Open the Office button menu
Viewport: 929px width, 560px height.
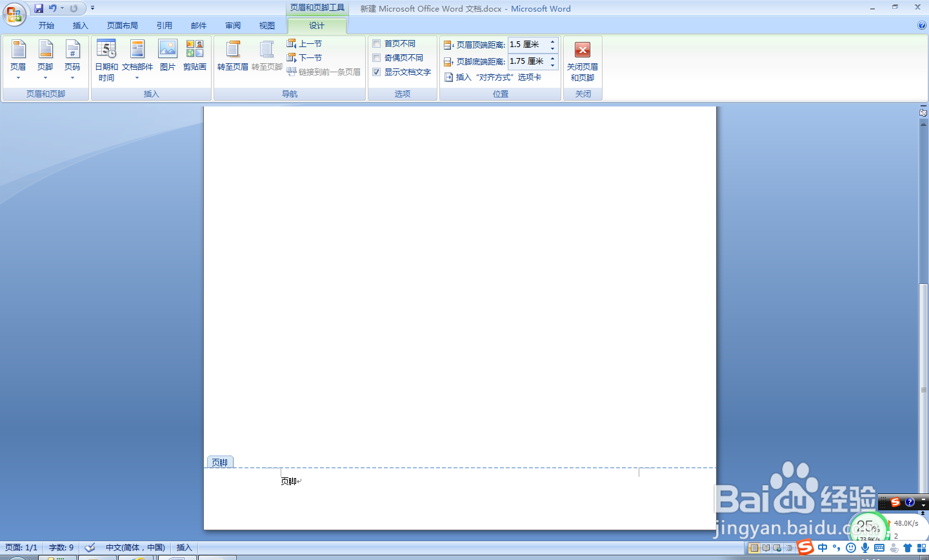click(14, 14)
